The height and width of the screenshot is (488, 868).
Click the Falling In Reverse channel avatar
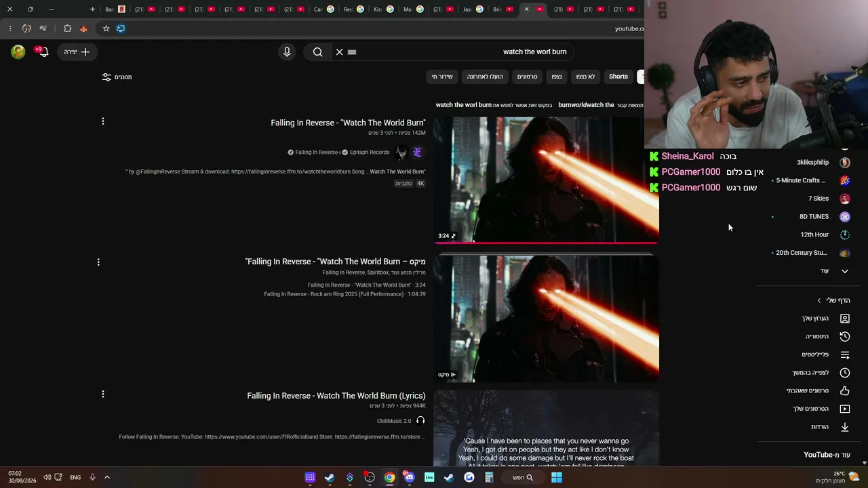point(401,152)
